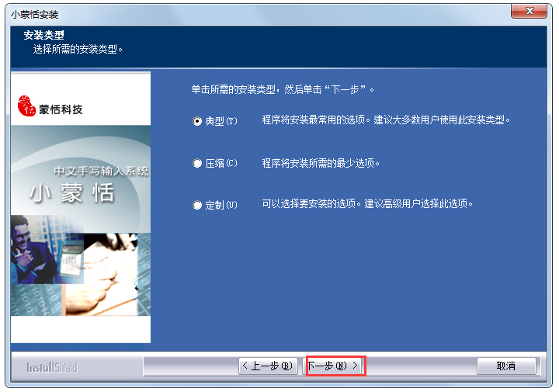Select the 定制(U) radio button

click(197, 205)
